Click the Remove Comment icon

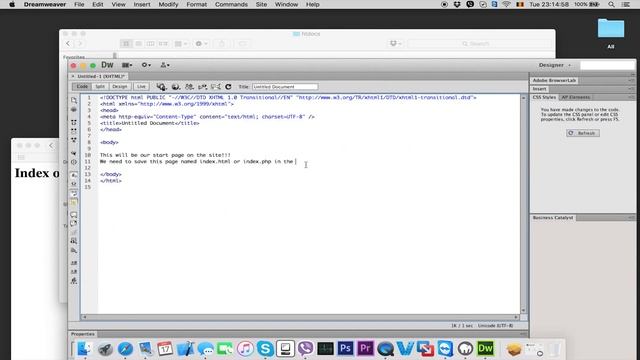pyautogui.click(x=74, y=223)
